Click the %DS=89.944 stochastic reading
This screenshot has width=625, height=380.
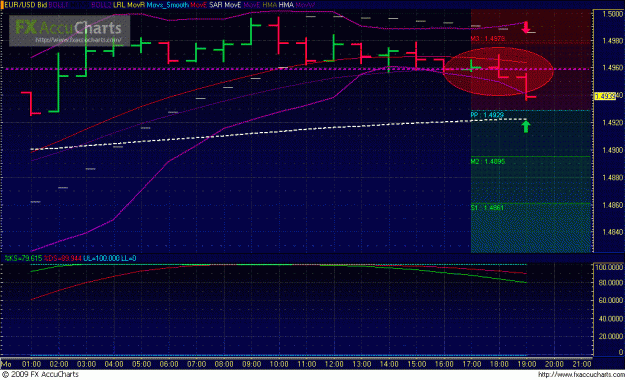[x=63, y=258]
